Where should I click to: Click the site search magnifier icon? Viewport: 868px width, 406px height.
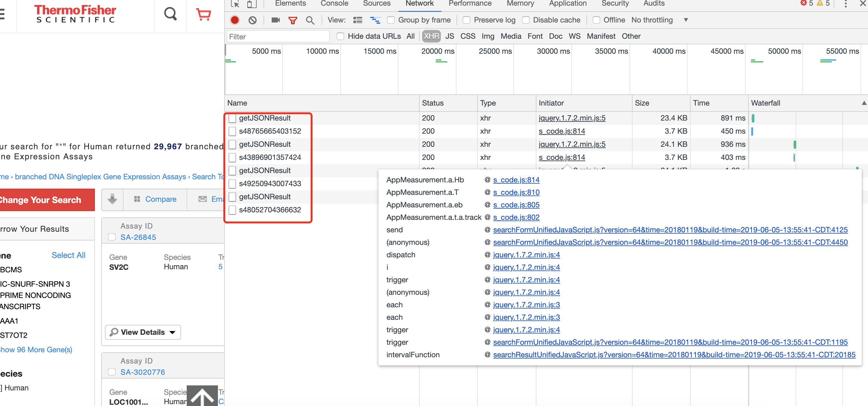170,14
